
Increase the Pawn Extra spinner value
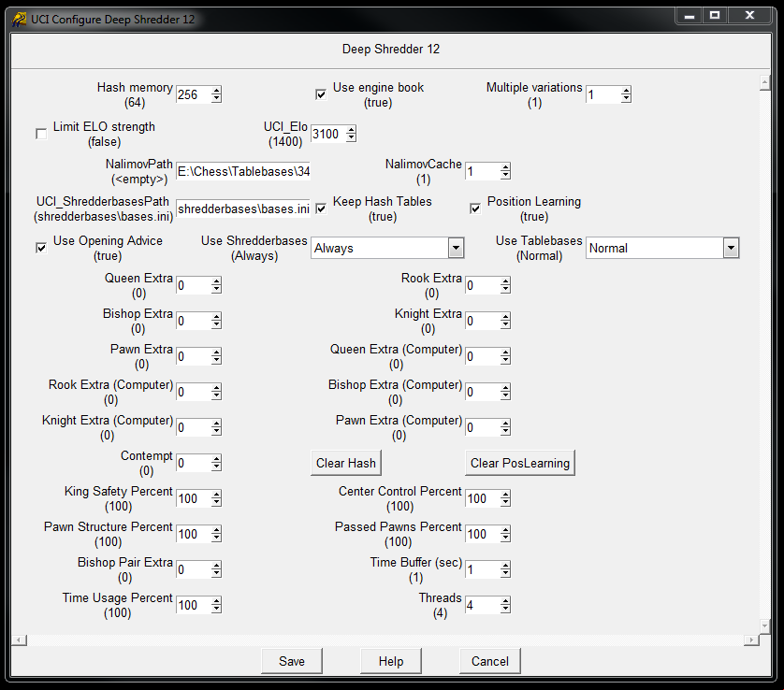(x=216, y=352)
